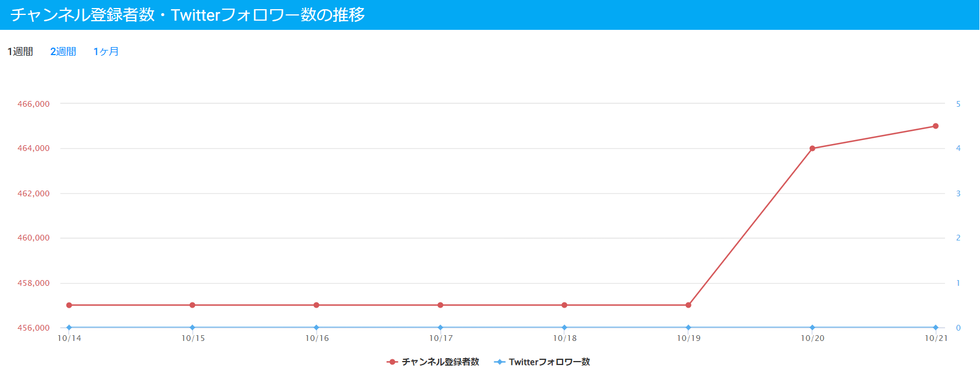Select red subscriber point at 10/19
The height and width of the screenshot is (388, 980).
688,305
